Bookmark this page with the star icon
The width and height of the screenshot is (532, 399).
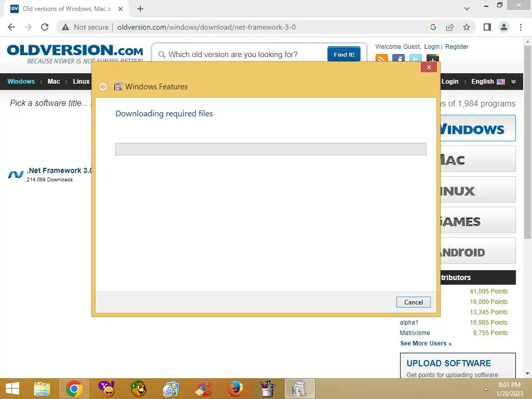[x=467, y=27]
